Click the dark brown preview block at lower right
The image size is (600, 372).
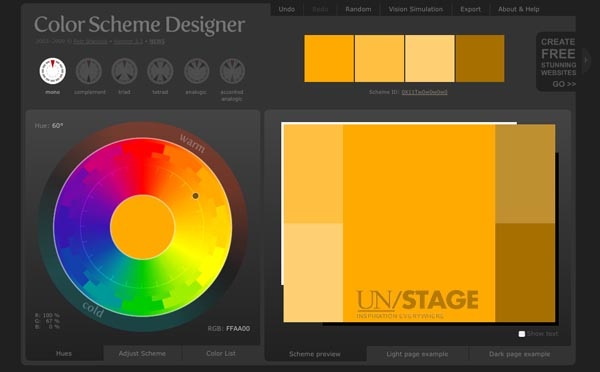click(x=525, y=272)
